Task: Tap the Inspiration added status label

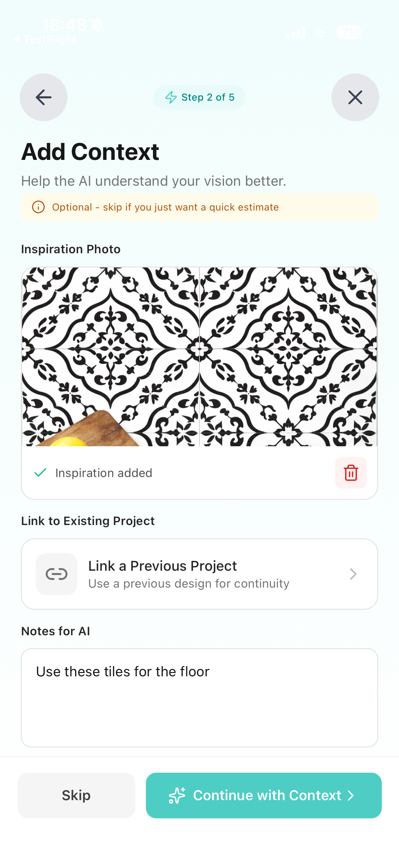Action: point(104,473)
